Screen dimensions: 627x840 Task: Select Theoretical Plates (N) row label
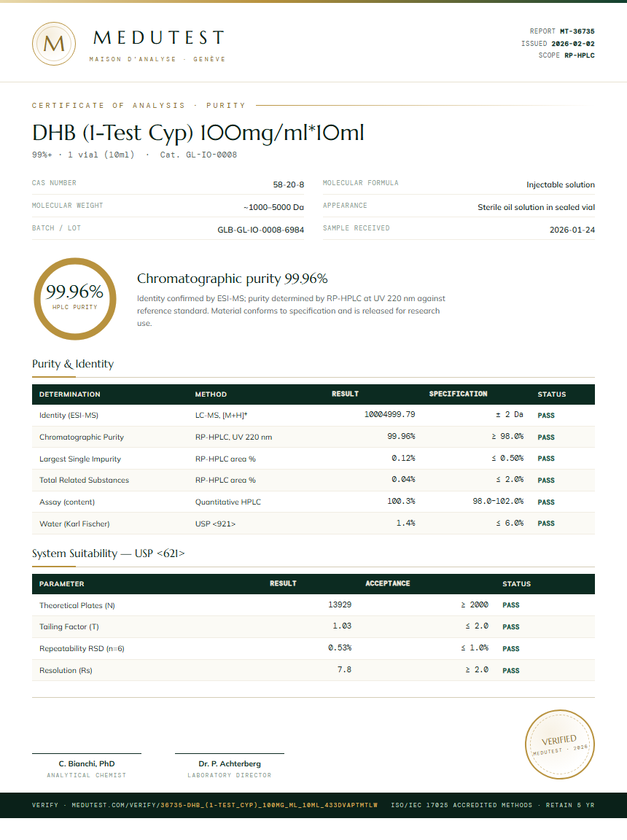click(77, 605)
